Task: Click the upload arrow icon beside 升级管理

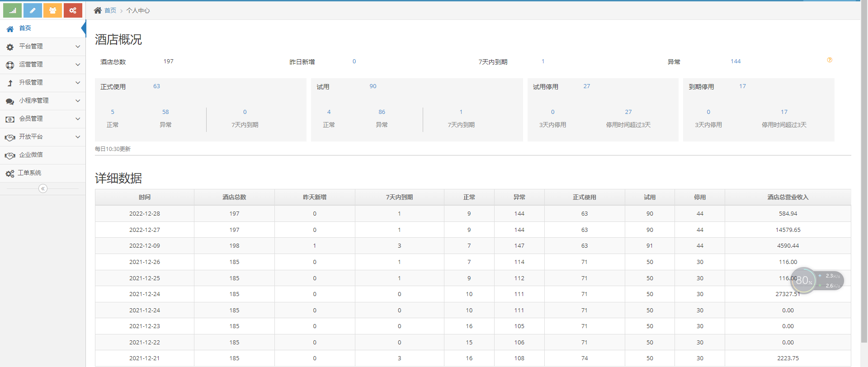Action: [10, 83]
